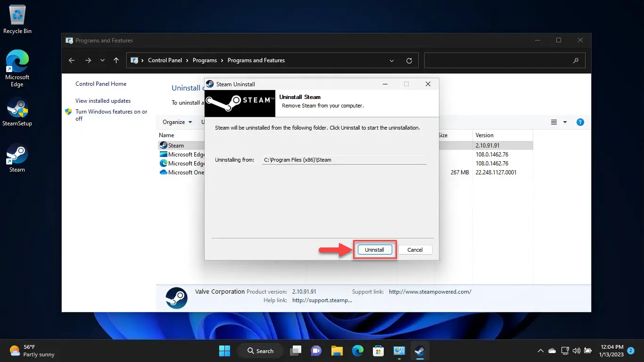This screenshot has width=644, height=362.
Task: Launch Microsoft Edge desktop shortcut
Action: 17,69
